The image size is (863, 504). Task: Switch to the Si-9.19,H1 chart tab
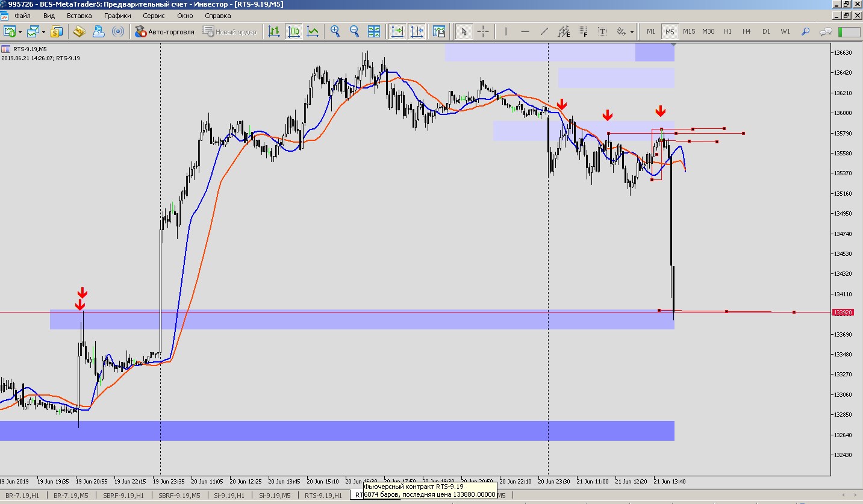tap(229, 496)
